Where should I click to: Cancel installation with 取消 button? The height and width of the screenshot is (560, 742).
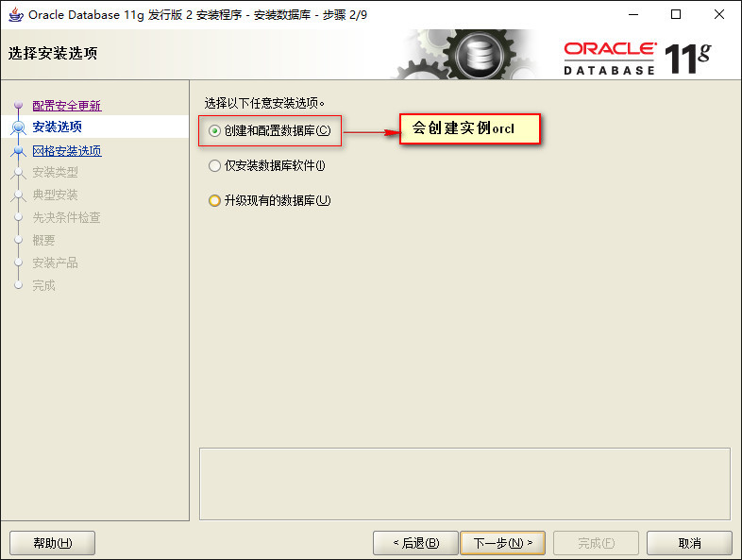tap(689, 542)
